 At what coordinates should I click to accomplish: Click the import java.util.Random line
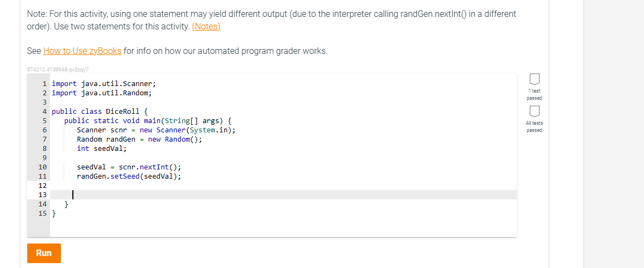[x=101, y=93]
